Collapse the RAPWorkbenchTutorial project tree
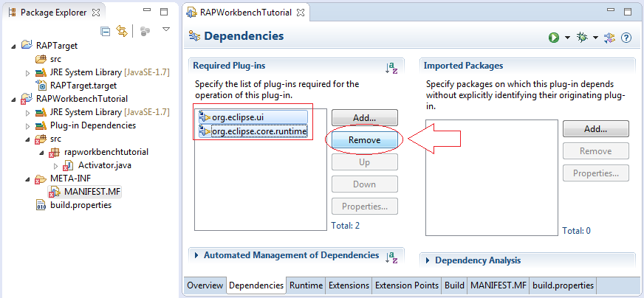Viewport: 644px width, 298px height. 14,100
